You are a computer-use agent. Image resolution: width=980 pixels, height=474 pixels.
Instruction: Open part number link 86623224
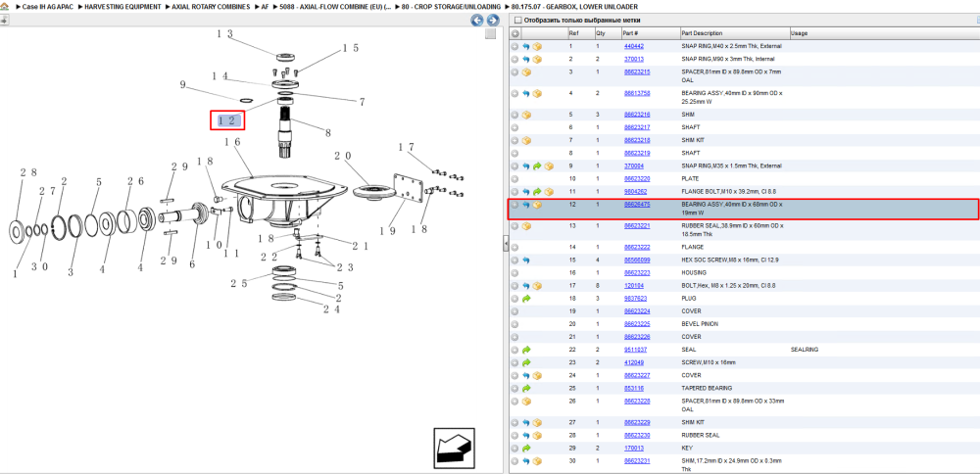click(637, 311)
